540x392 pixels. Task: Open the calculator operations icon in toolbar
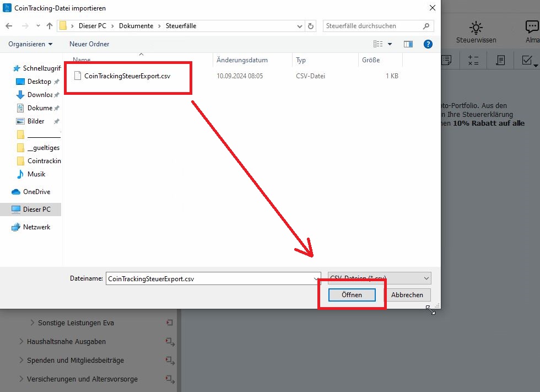(473, 60)
